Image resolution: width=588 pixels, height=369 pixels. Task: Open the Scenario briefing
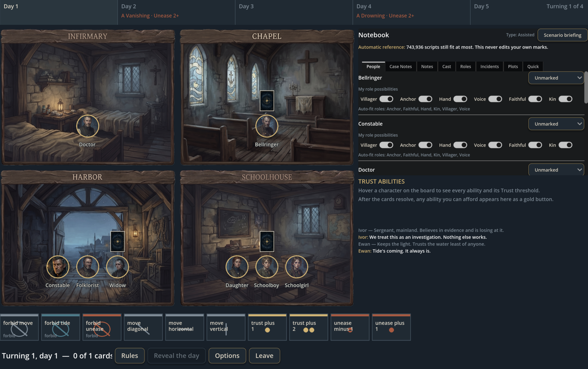562,35
